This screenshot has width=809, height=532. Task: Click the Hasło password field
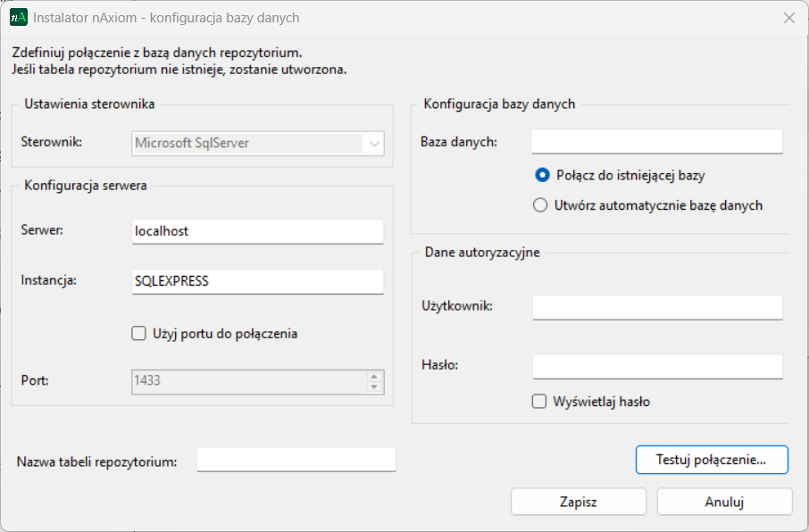657,366
